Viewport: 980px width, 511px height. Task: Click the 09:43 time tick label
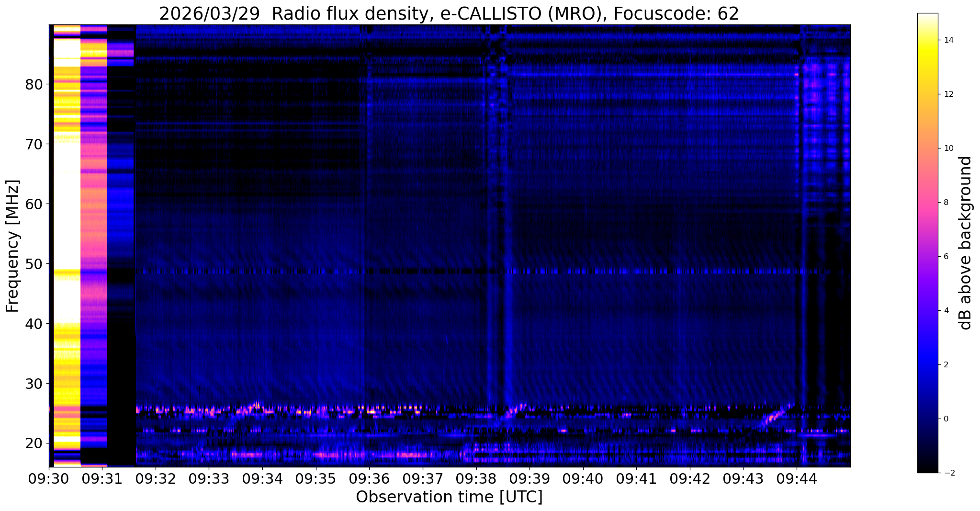743,478
